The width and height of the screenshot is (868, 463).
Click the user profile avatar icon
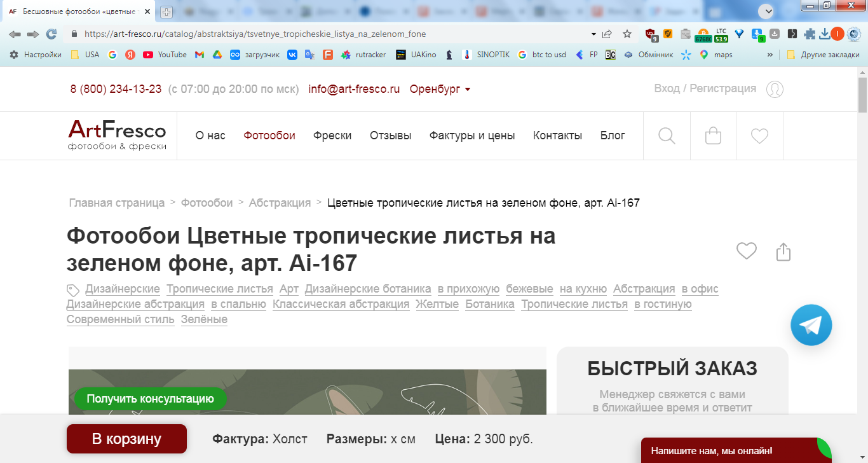(775, 89)
